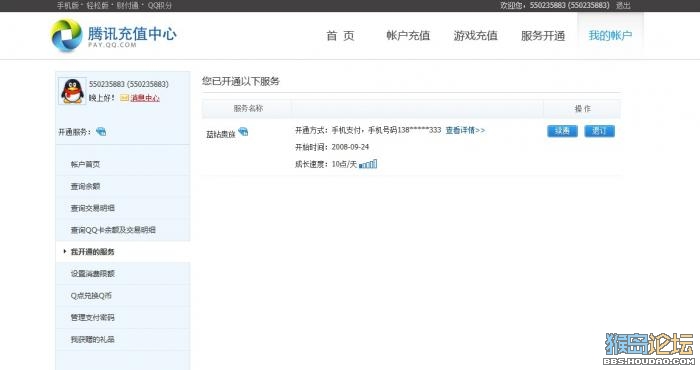Select 我开通的服务 in the sidebar menu
700x370 pixels.
click(92, 252)
